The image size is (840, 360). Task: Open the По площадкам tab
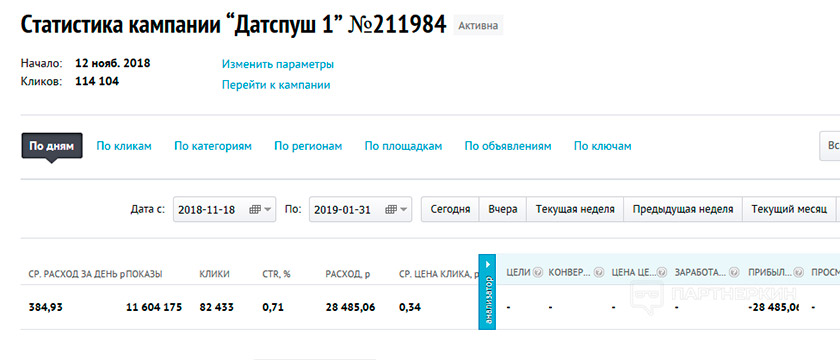(x=403, y=146)
